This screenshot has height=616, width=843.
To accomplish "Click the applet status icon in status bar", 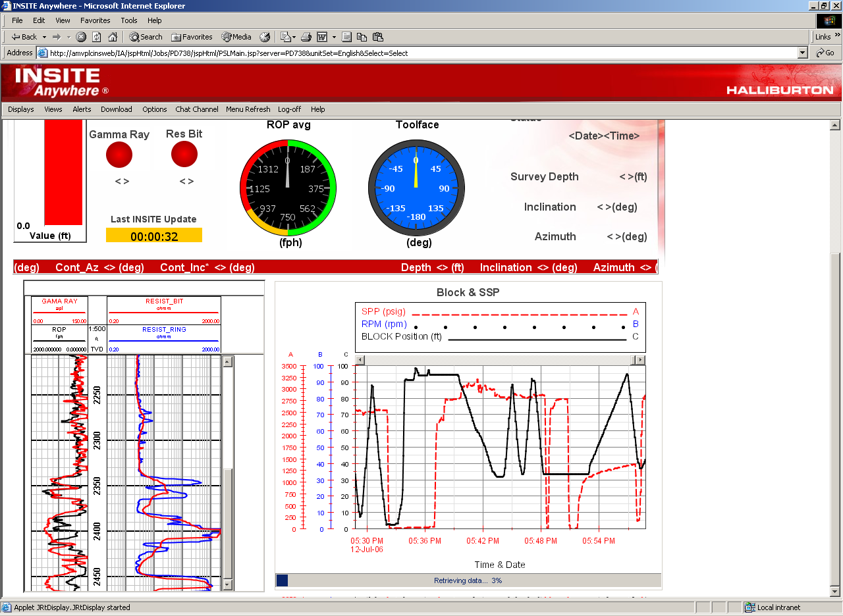I will pos(7,607).
